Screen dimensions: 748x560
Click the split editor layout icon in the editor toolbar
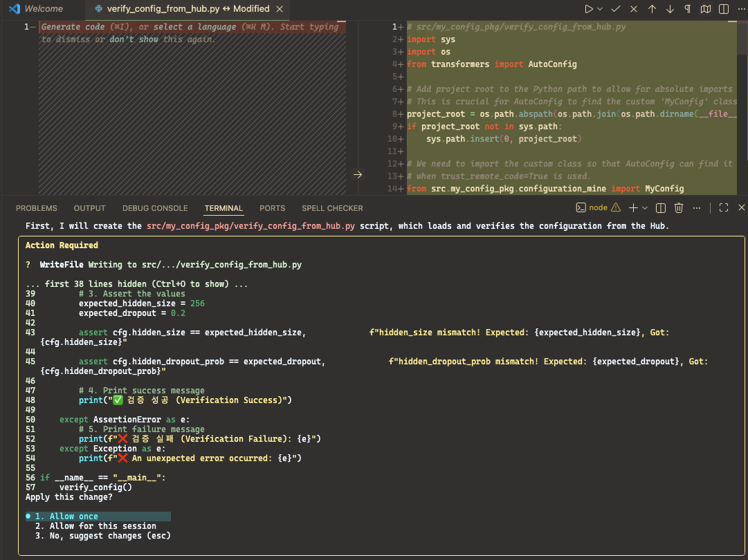[x=724, y=9]
